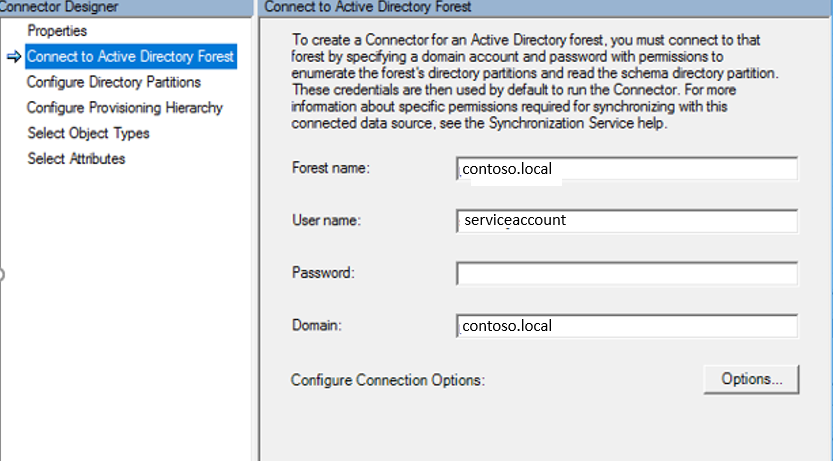The height and width of the screenshot is (461, 833).
Task: Click the Forest name label
Action: tap(330, 168)
